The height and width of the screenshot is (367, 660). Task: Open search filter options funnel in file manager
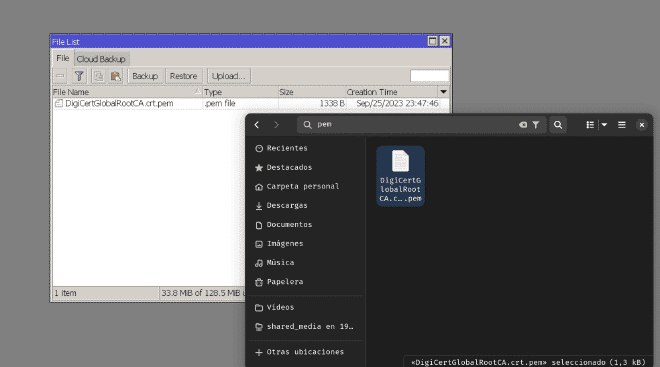[x=535, y=125]
